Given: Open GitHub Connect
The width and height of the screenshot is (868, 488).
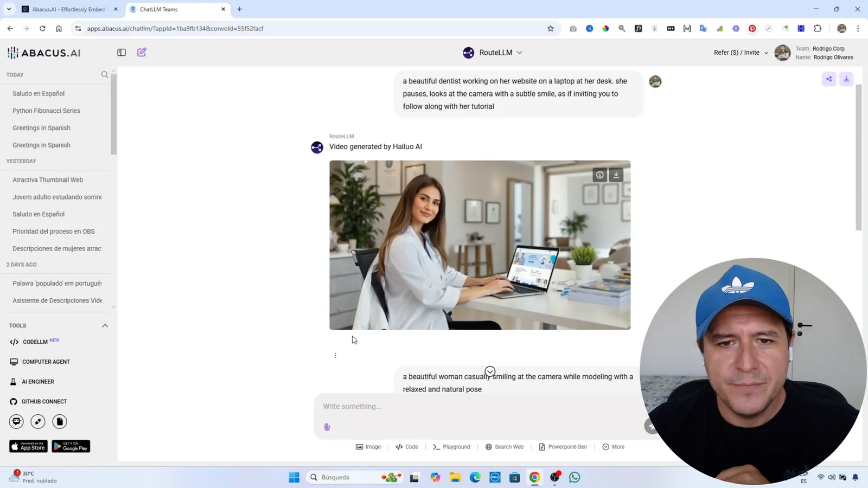Looking at the screenshot, I should (43, 401).
